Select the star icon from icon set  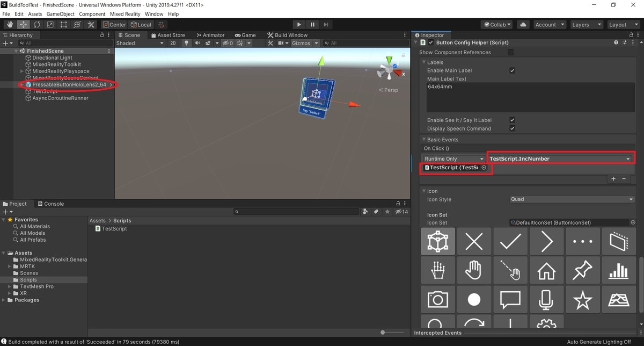pyautogui.click(x=582, y=299)
